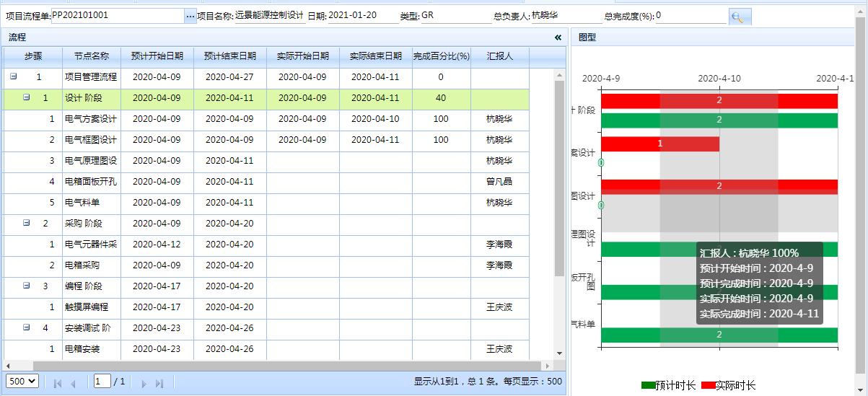Click the short red bar labeled 1
Screen dimensions: 868x396
click(660, 144)
